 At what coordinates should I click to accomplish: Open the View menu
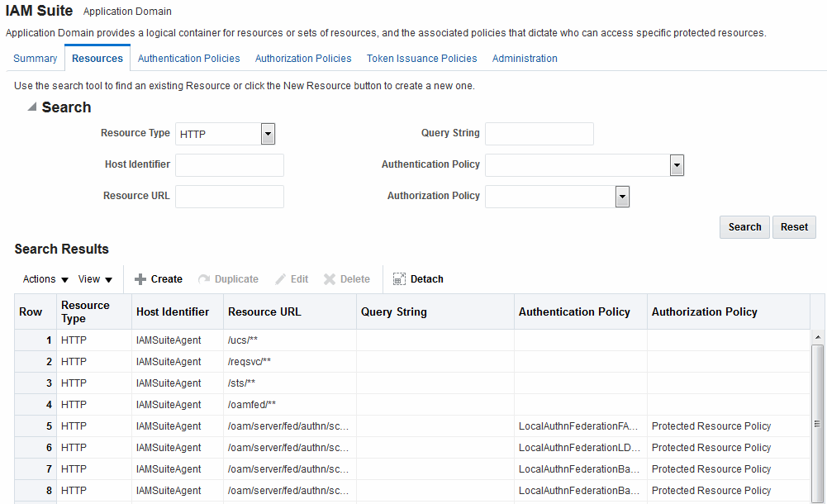click(95, 279)
